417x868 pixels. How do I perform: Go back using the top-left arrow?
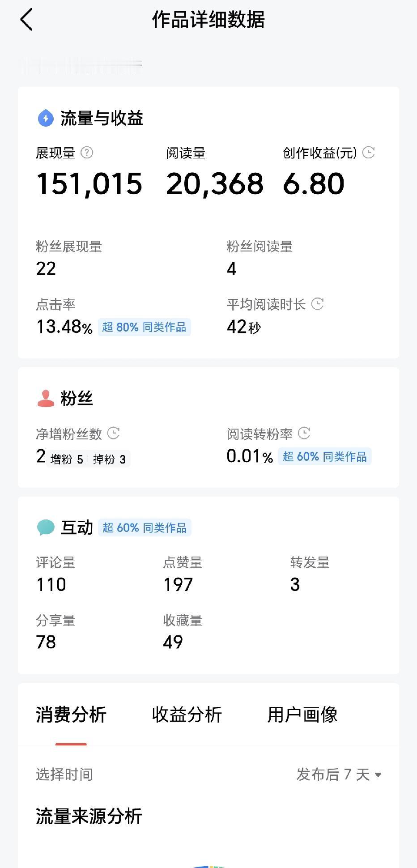tap(26, 20)
